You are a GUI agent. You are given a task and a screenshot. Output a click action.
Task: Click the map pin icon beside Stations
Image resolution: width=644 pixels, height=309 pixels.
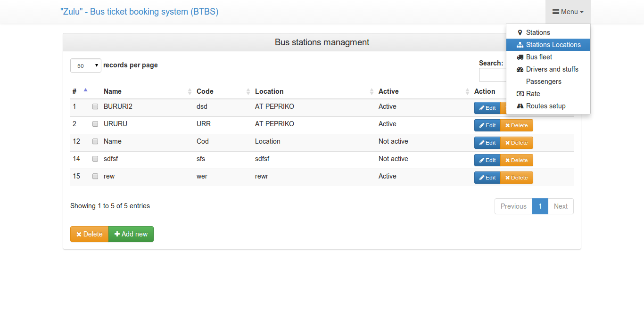pos(520,33)
